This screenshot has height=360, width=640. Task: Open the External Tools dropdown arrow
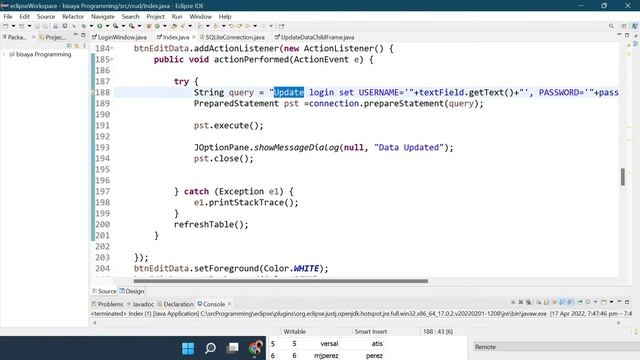point(139,26)
